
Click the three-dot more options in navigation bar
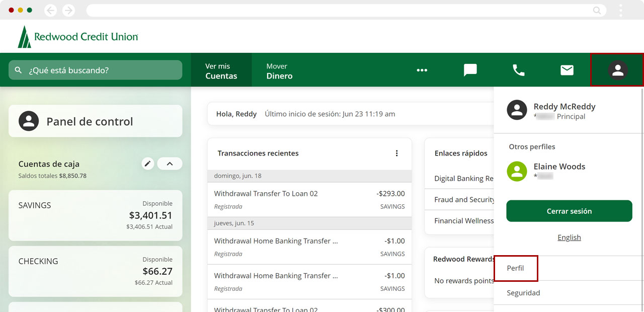422,70
